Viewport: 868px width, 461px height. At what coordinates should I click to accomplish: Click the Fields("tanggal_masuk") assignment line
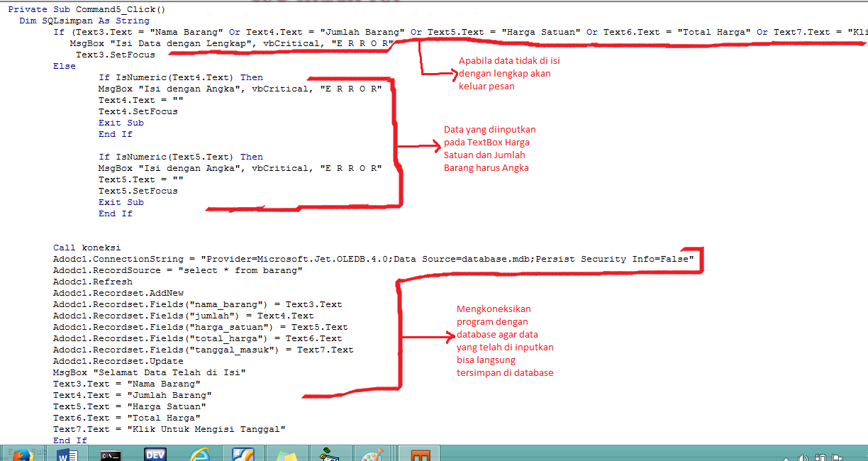pos(204,350)
